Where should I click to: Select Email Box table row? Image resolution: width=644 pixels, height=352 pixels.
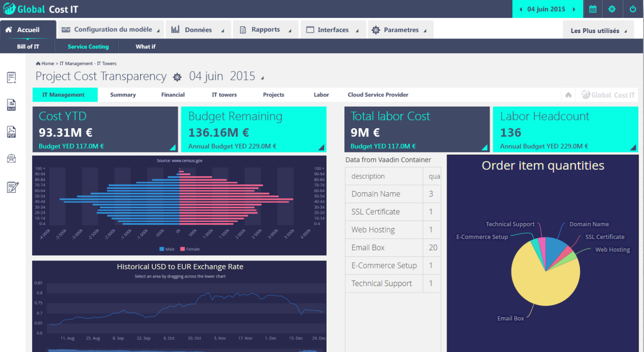tap(393, 248)
